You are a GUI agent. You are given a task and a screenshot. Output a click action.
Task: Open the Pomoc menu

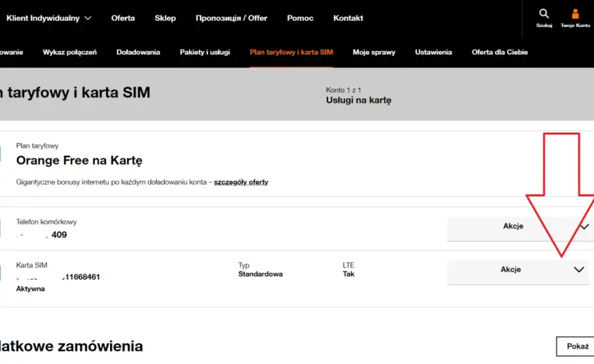[x=300, y=18]
